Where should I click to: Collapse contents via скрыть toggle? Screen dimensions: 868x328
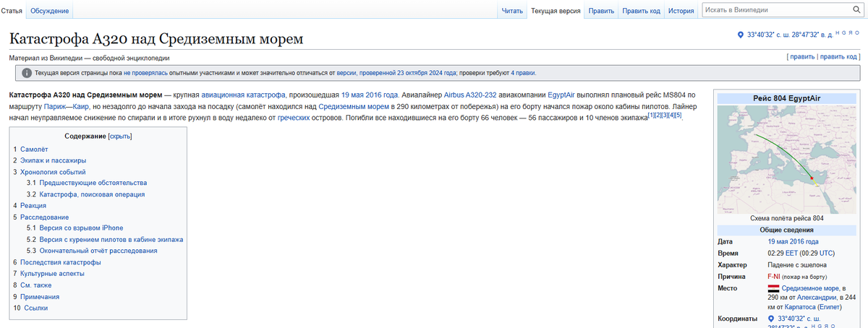click(120, 136)
